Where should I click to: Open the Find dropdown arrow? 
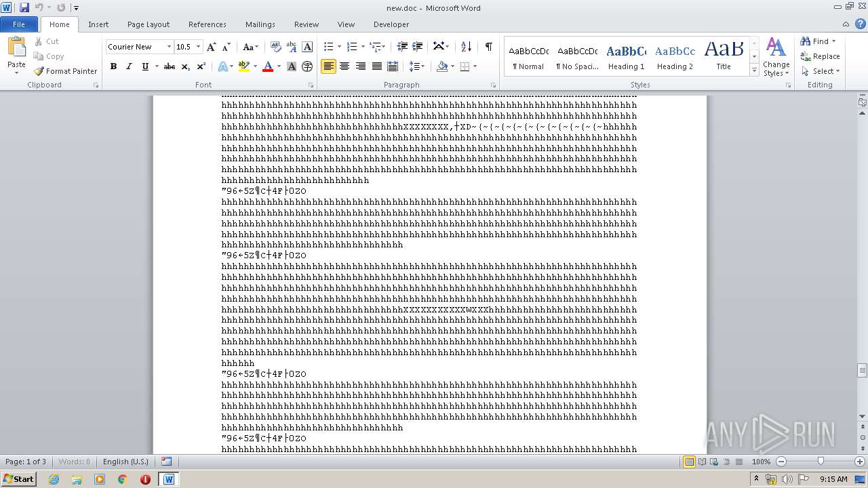click(834, 41)
